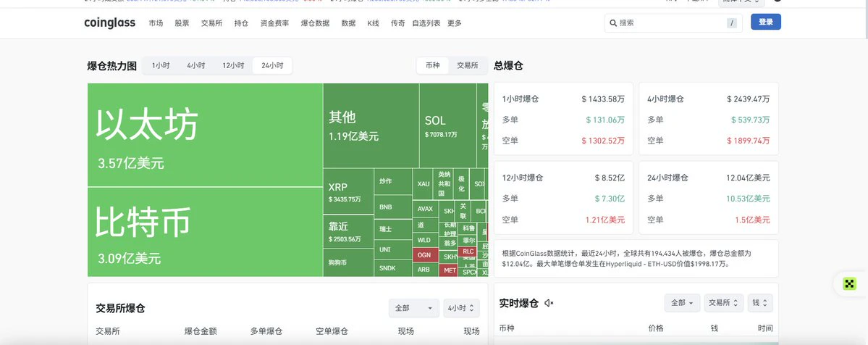868x345 pixels.
Task: Open the 自选列表 menu
Action: pyautogui.click(x=426, y=23)
